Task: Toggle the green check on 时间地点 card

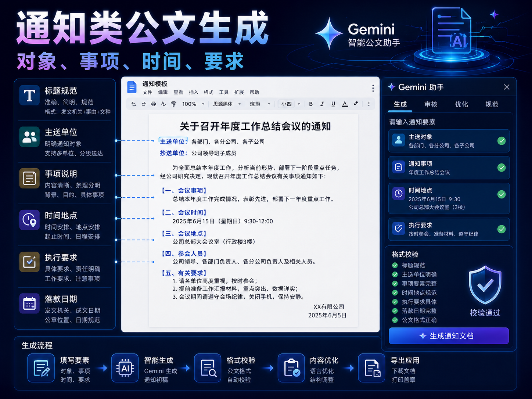Action: tap(502, 194)
